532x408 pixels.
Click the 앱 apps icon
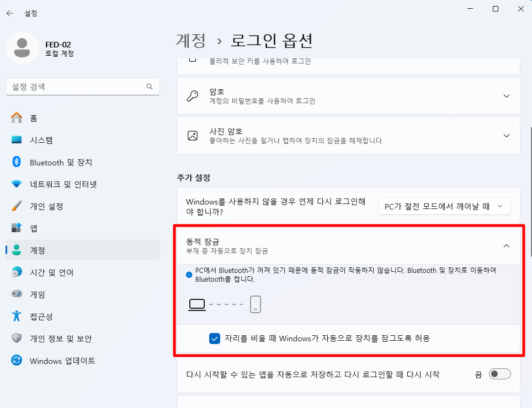tap(17, 228)
